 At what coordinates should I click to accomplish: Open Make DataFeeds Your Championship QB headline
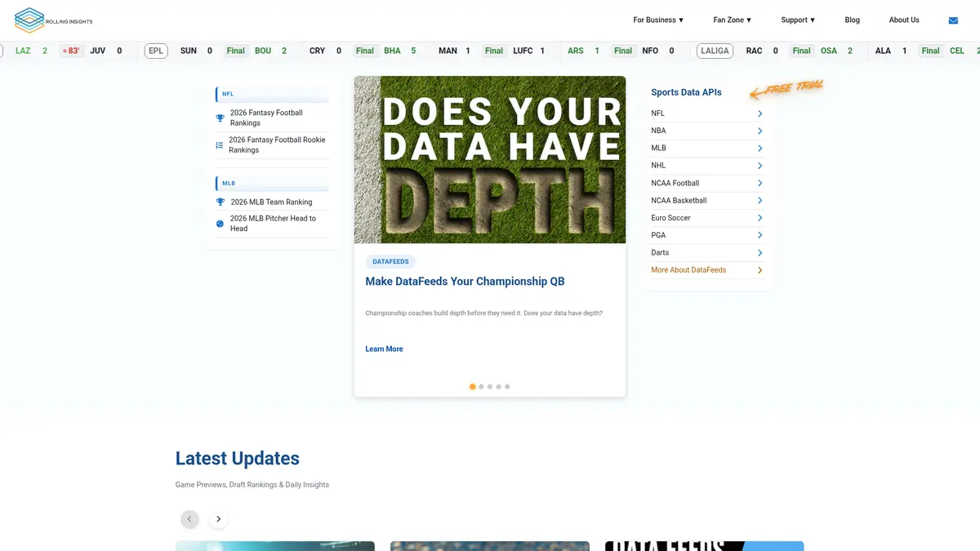click(x=465, y=282)
